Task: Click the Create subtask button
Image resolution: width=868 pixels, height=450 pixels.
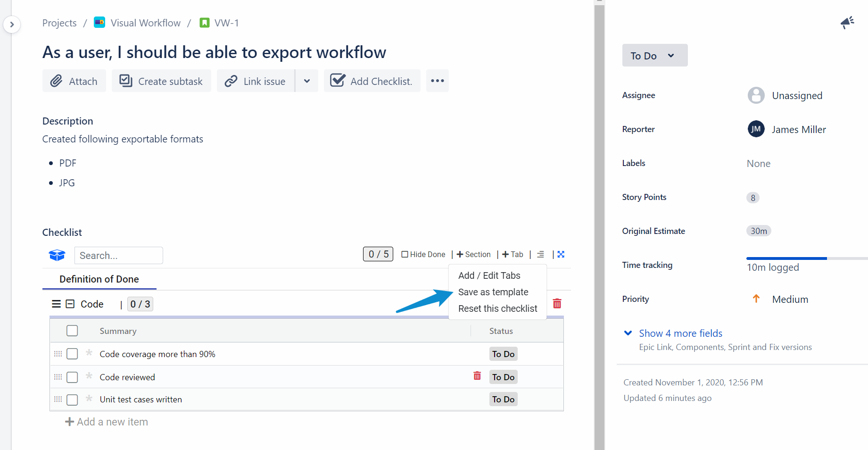Action: click(x=161, y=81)
